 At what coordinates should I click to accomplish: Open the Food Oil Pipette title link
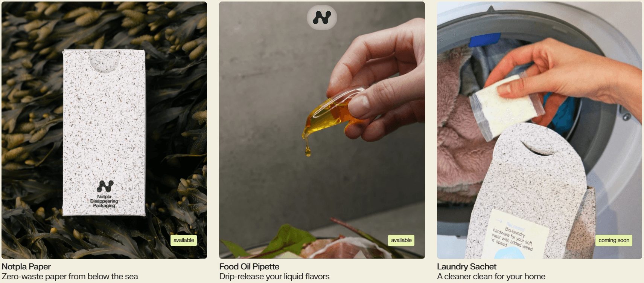coord(249,266)
